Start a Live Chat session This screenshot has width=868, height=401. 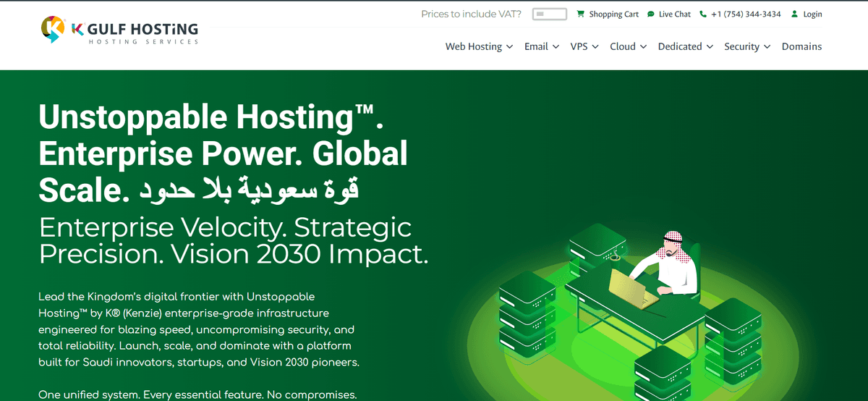(x=675, y=14)
